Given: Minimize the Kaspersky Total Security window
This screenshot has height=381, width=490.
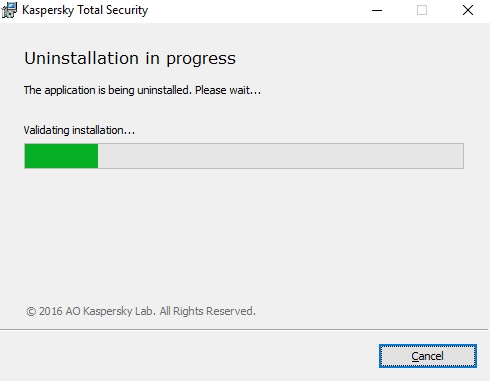Looking at the screenshot, I should (377, 10).
